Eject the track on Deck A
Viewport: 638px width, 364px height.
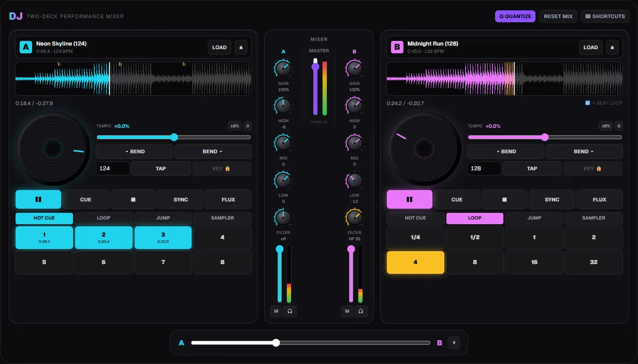click(241, 47)
